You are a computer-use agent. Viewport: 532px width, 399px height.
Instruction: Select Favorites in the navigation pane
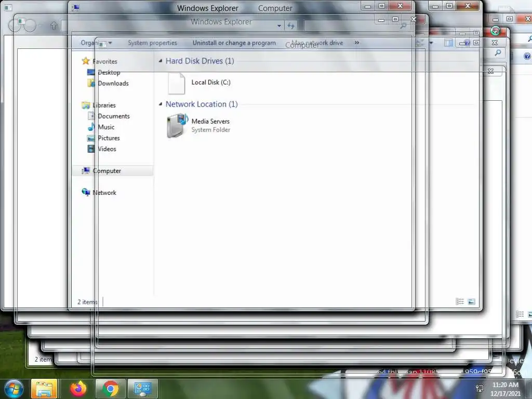point(100,61)
